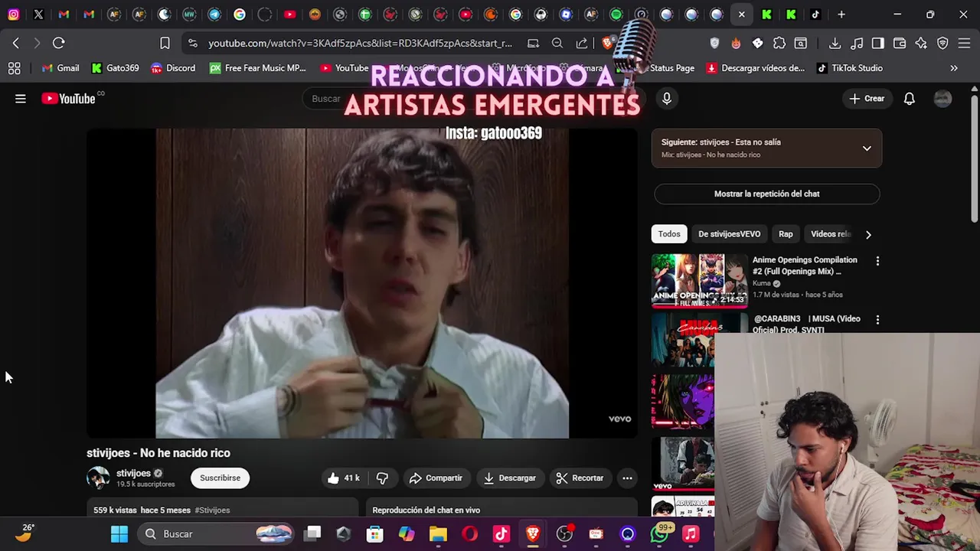The image size is (980, 551).
Task: Open the Discord bookmark
Action: coord(173,68)
